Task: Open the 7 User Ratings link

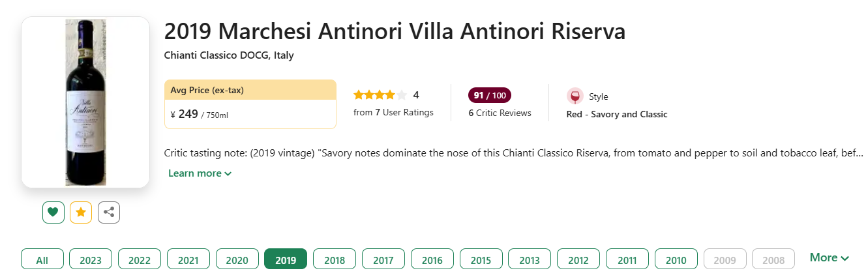Action: pyautogui.click(x=393, y=112)
